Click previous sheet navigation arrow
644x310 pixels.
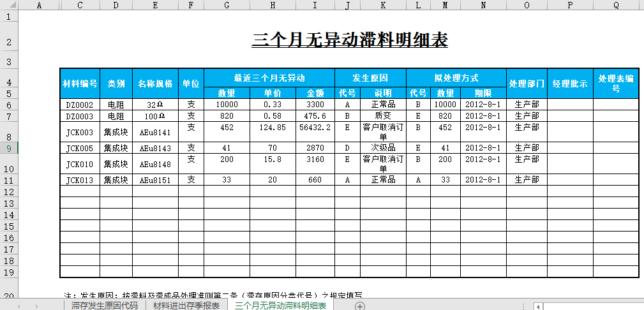click(19, 306)
